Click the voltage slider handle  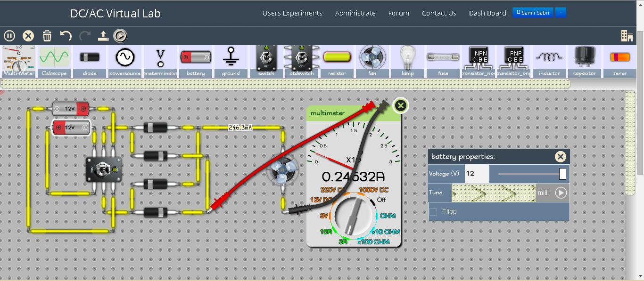point(562,174)
